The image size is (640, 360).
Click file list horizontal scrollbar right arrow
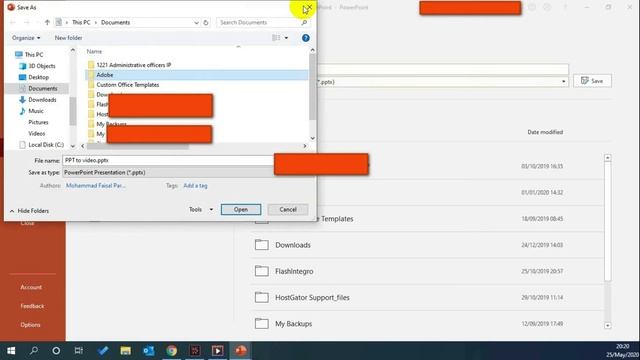coord(304,146)
